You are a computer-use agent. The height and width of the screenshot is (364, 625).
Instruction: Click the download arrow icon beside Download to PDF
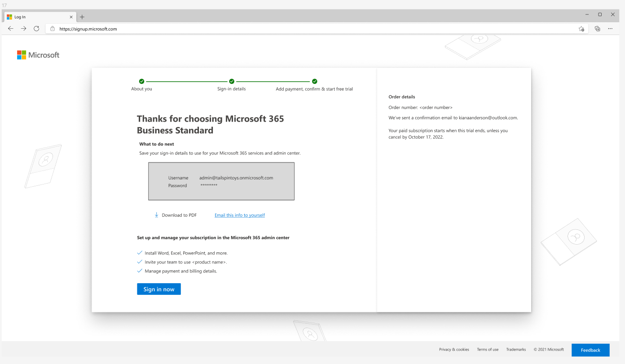pos(157,215)
